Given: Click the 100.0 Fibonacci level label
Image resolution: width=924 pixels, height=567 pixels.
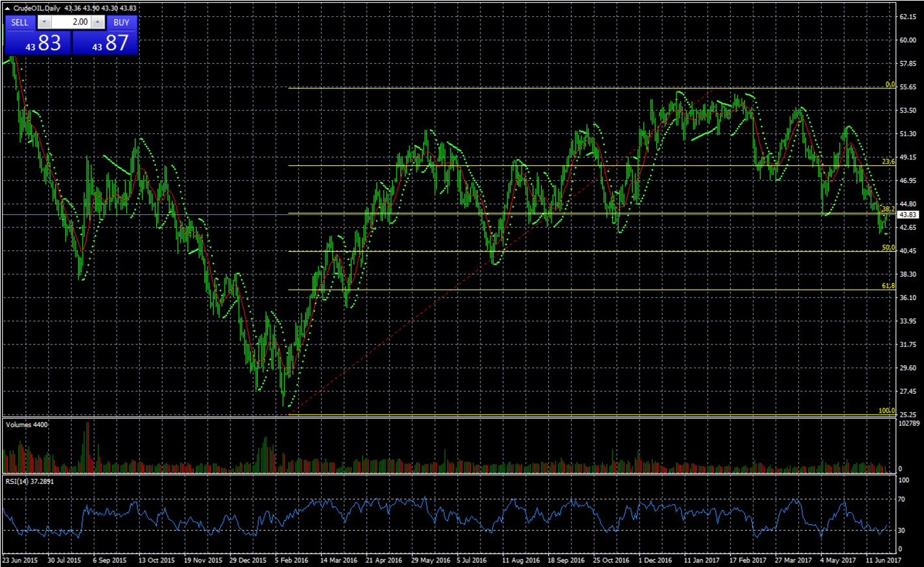Looking at the screenshot, I should click(x=886, y=410).
